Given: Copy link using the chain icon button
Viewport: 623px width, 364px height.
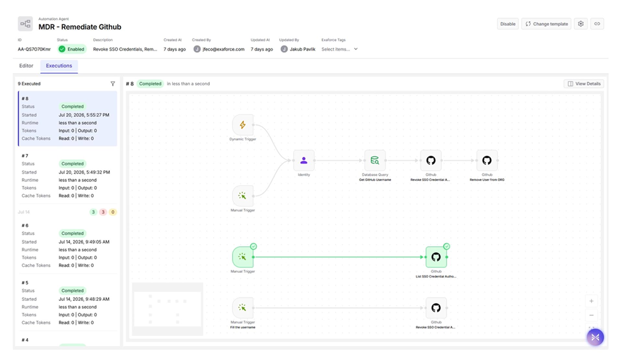Looking at the screenshot, I should [x=597, y=24].
